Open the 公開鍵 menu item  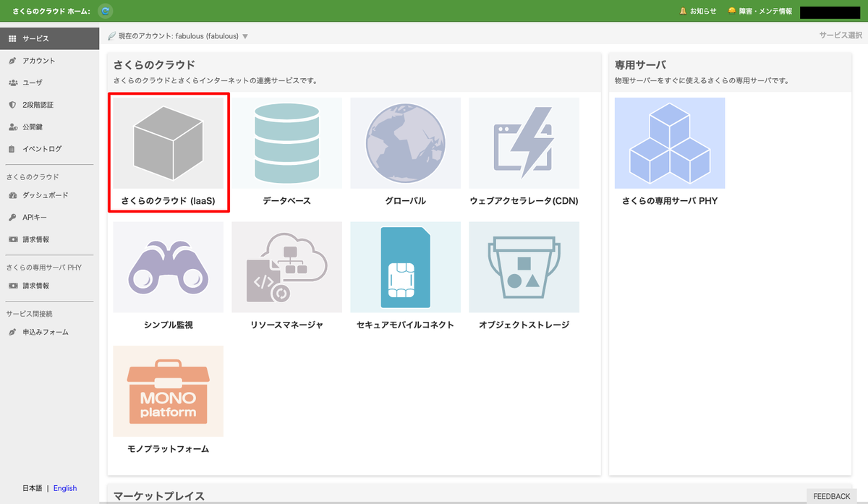coord(49,127)
